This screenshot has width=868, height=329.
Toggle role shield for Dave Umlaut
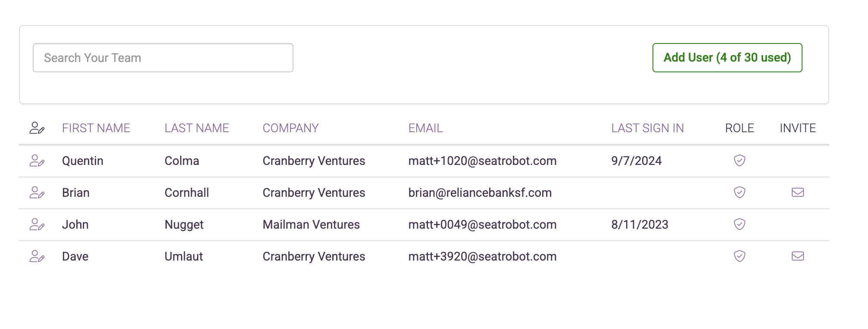[x=740, y=256]
